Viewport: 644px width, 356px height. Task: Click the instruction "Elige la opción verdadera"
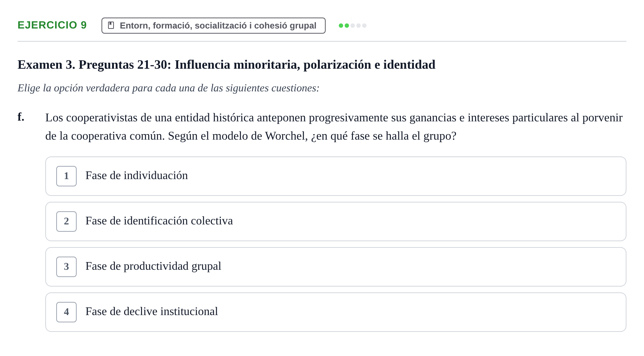coord(168,88)
